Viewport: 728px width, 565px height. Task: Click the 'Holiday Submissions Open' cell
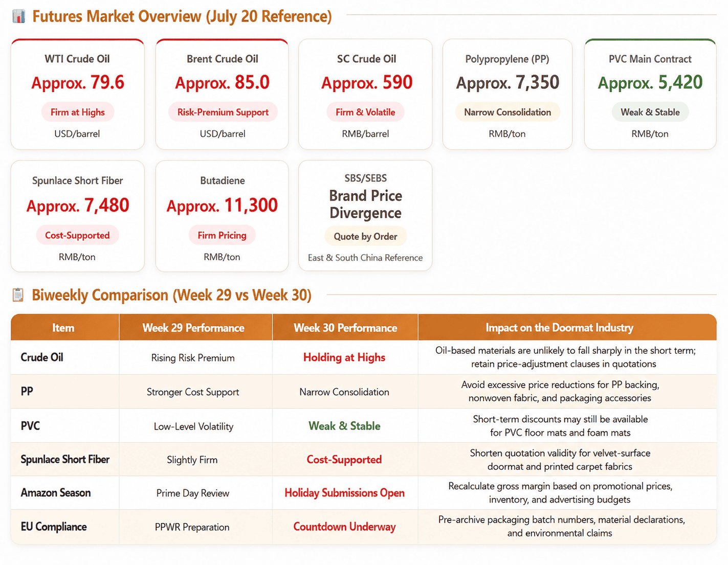(x=345, y=493)
